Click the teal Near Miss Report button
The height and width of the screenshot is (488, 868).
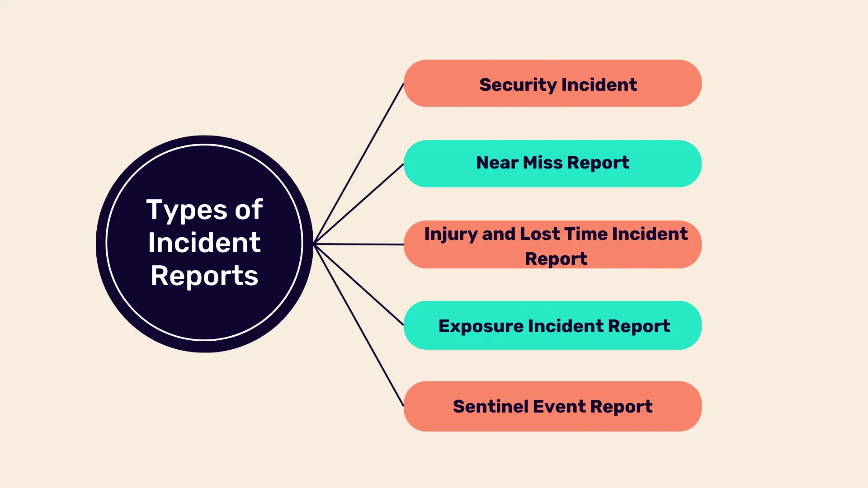point(551,162)
